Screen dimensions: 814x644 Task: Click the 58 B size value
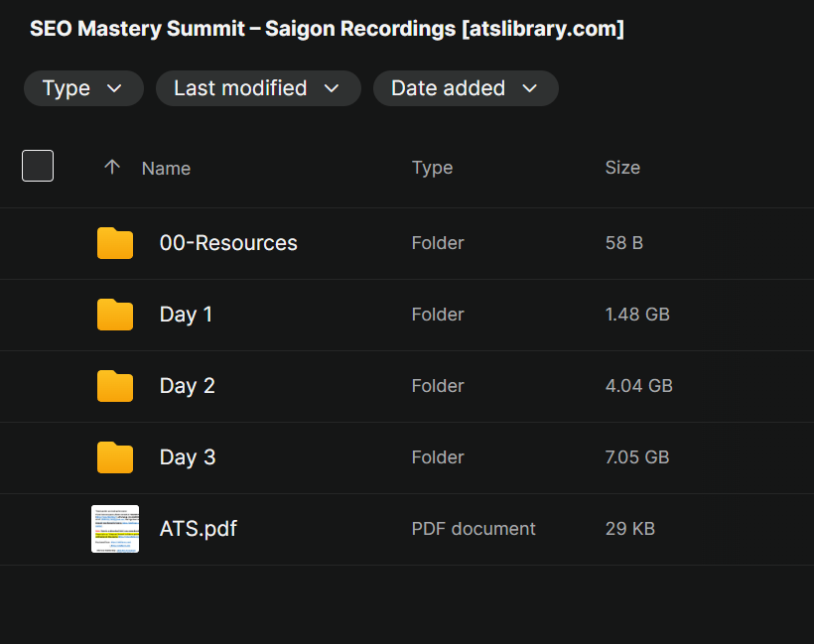(624, 243)
